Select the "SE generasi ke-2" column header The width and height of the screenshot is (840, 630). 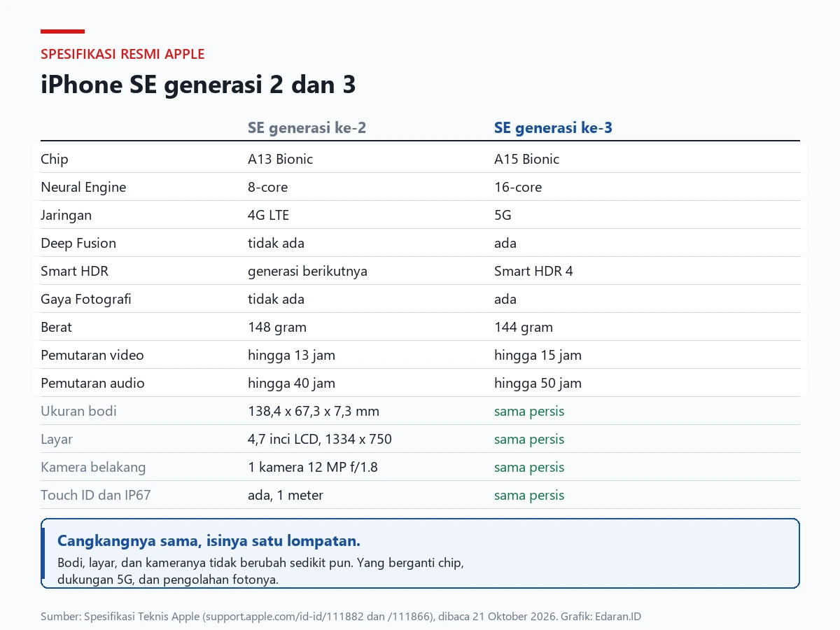(307, 128)
